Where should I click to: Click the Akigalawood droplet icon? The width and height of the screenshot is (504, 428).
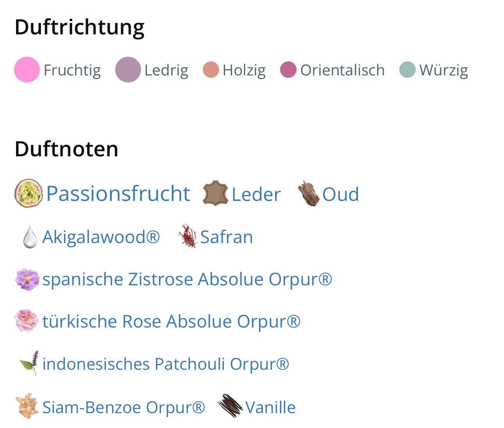[30, 236]
